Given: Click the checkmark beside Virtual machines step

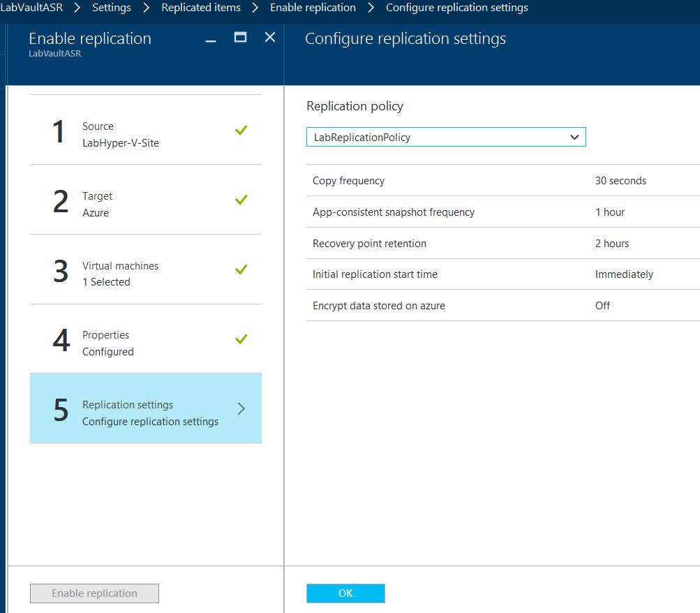Looking at the screenshot, I should click(x=241, y=269).
